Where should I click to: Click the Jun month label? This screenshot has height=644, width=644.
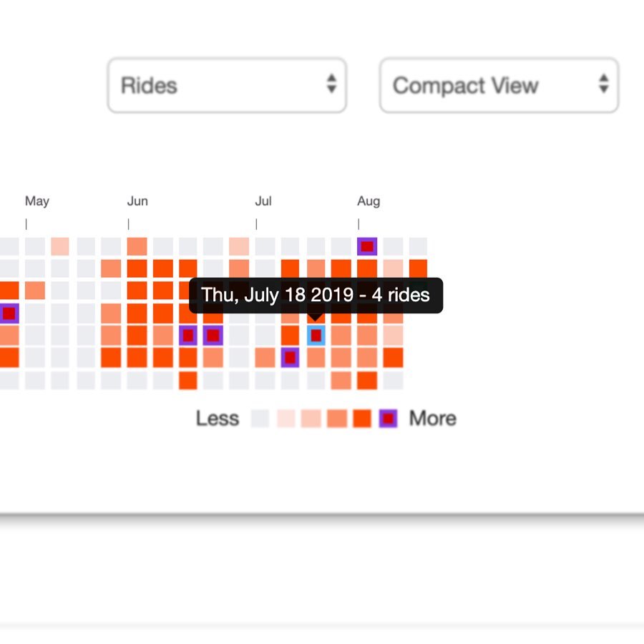[137, 201]
